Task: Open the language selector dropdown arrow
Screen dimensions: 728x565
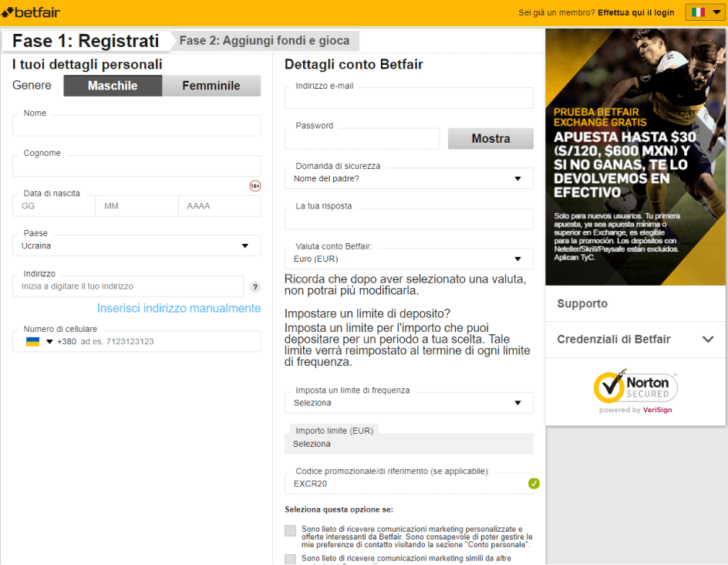Action: (716, 12)
